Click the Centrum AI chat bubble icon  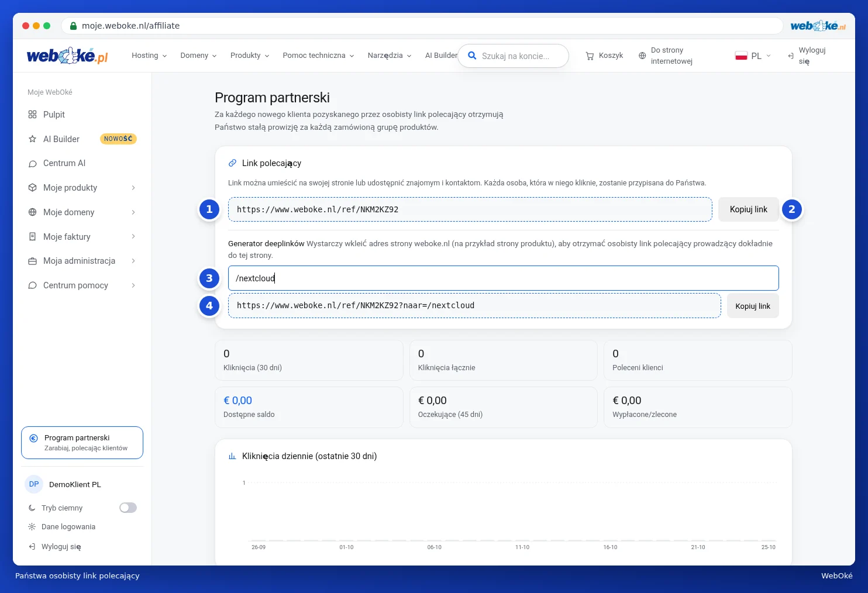tap(32, 164)
